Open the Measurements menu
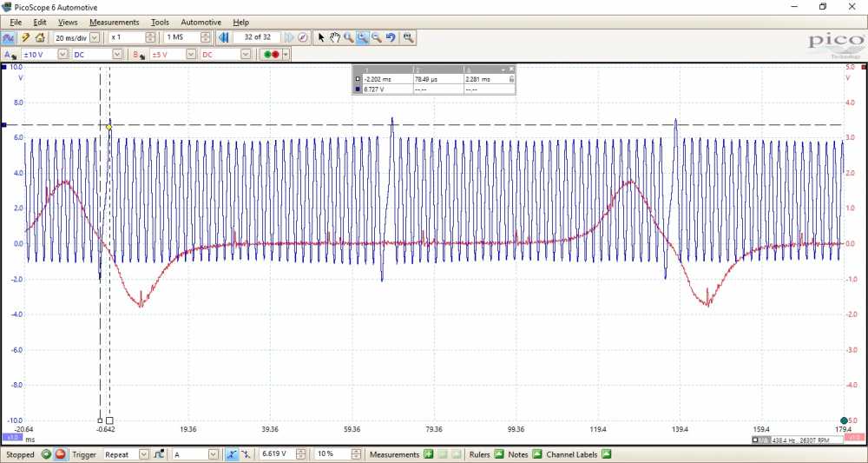 (x=114, y=23)
